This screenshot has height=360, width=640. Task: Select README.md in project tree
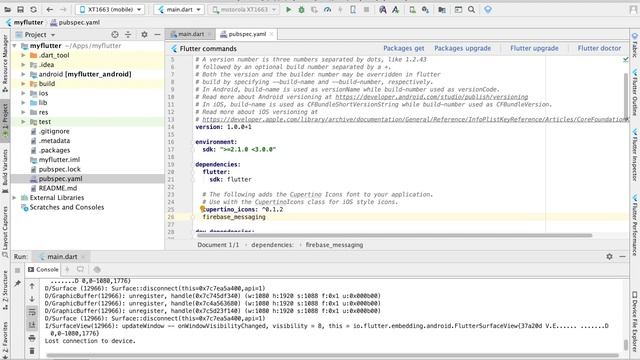point(58,188)
